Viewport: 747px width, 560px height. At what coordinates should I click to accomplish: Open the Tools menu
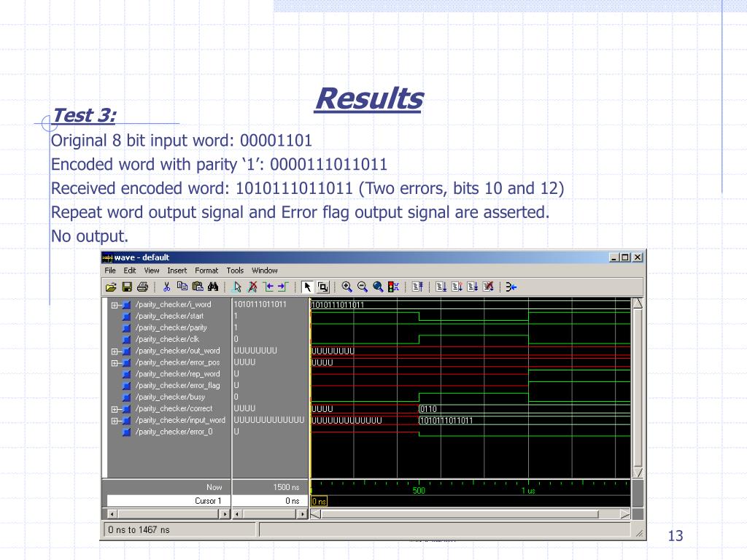coord(235,271)
